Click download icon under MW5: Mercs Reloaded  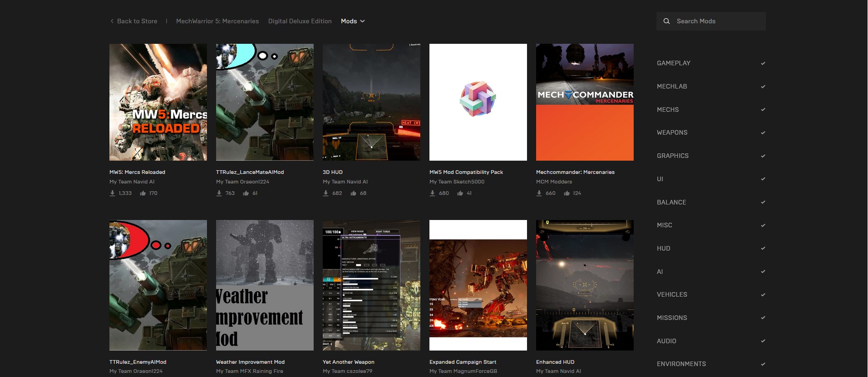[112, 193]
